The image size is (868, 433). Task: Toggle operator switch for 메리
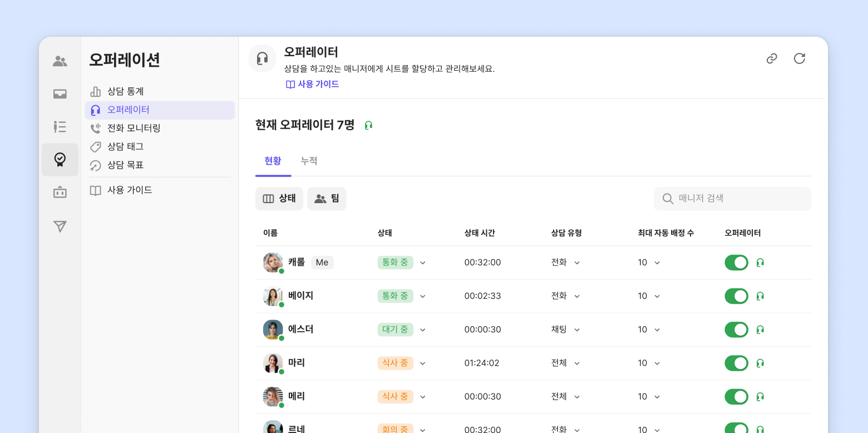point(736,397)
